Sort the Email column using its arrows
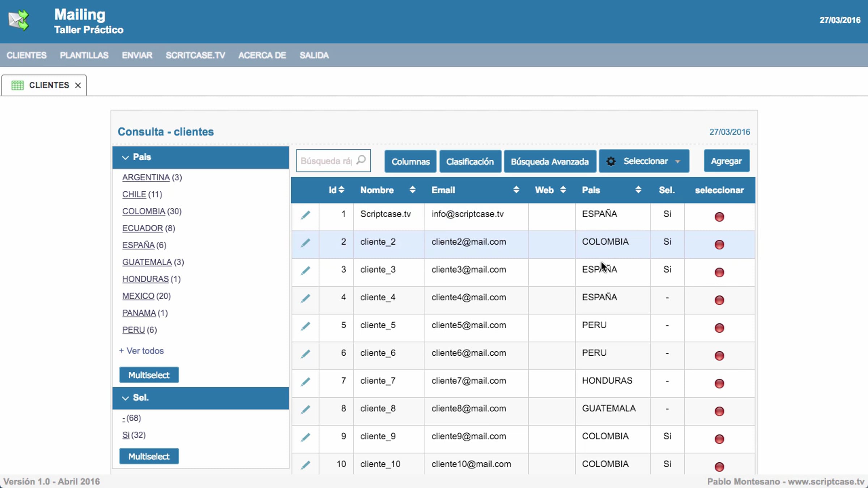868x488 pixels. coord(516,190)
